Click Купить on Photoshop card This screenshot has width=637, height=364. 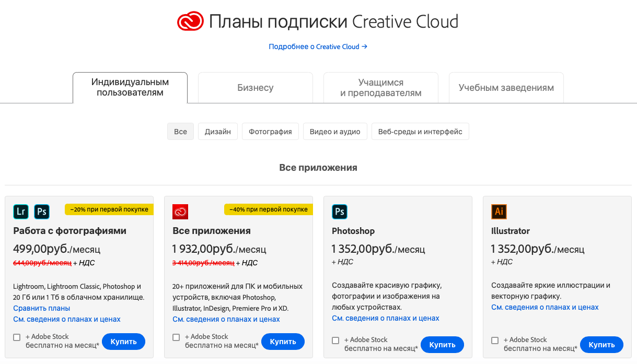pyautogui.click(x=442, y=345)
